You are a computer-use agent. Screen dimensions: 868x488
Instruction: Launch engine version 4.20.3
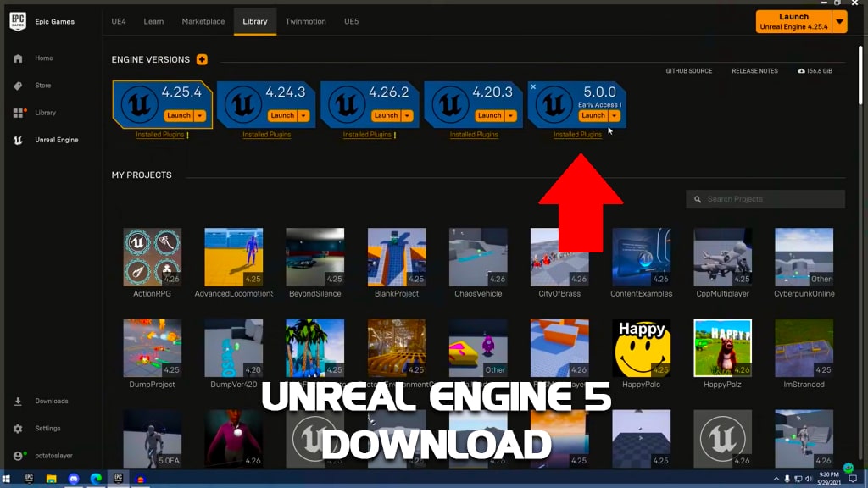[x=489, y=115]
